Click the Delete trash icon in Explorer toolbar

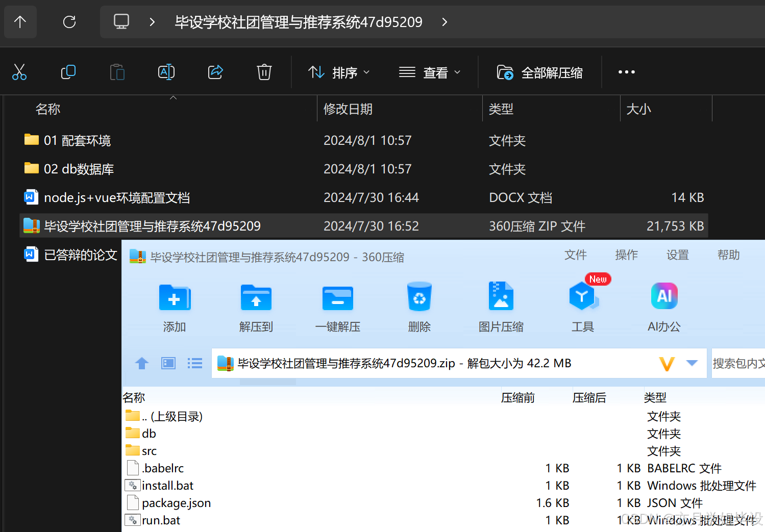pyautogui.click(x=264, y=72)
